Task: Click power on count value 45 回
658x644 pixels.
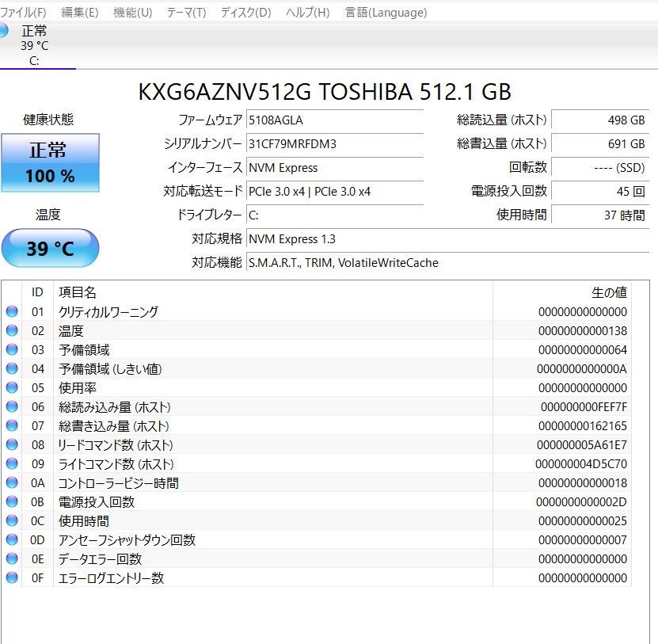Action: [600, 192]
